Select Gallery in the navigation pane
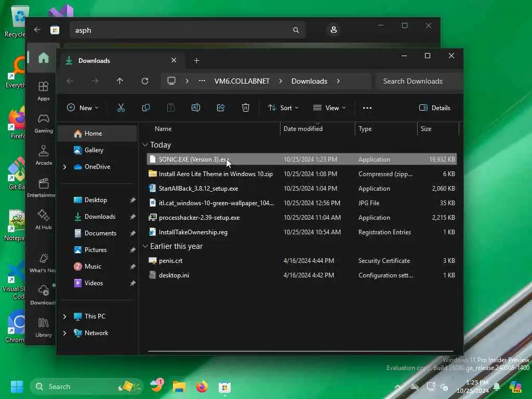532x399 pixels. (97, 150)
